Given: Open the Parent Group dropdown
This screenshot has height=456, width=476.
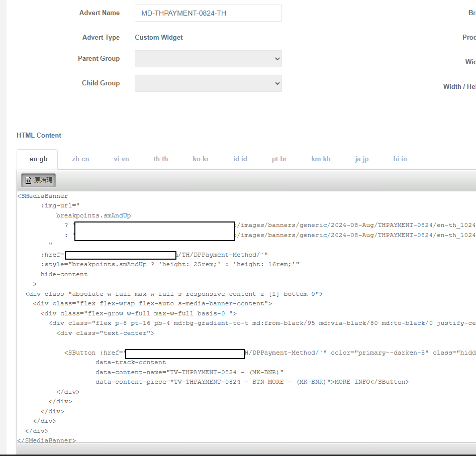Looking at the screenshot, I should 208,59.
